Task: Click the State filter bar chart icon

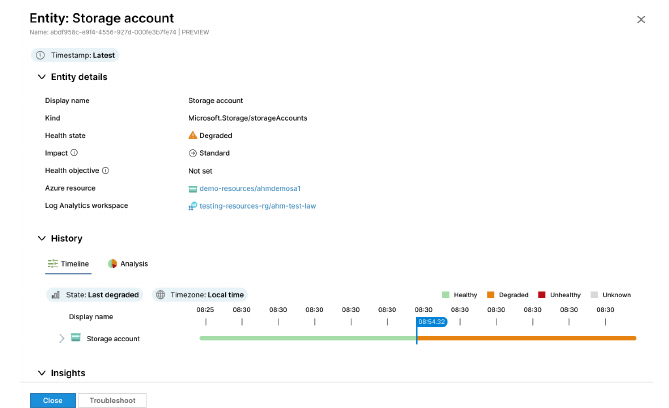Action: 55,295
